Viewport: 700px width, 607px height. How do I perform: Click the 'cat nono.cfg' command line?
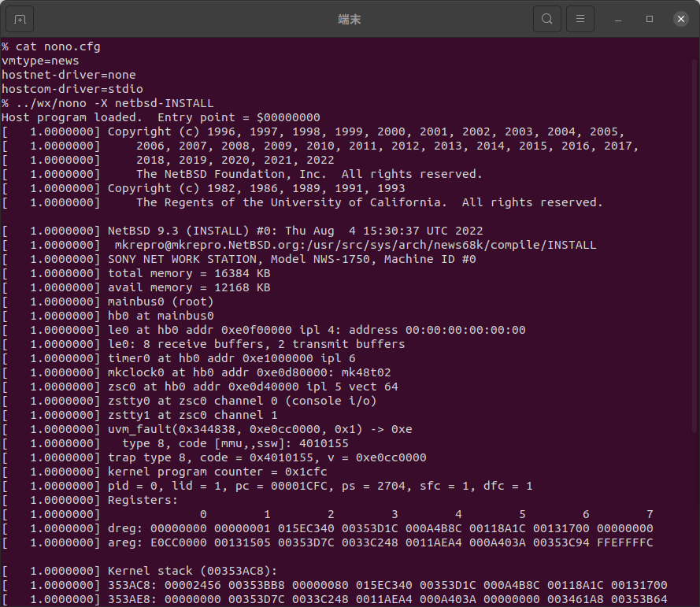tap(51, 46)
